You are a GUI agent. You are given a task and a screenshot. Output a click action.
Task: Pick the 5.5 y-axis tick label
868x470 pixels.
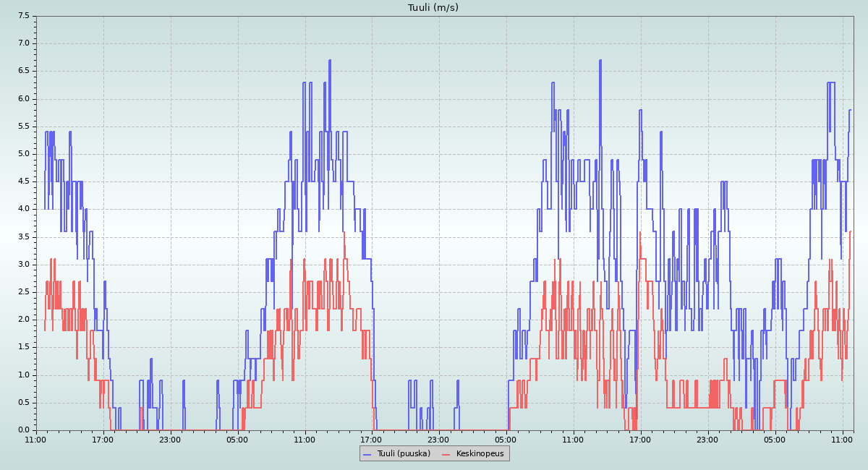click(x=23, y=126)
